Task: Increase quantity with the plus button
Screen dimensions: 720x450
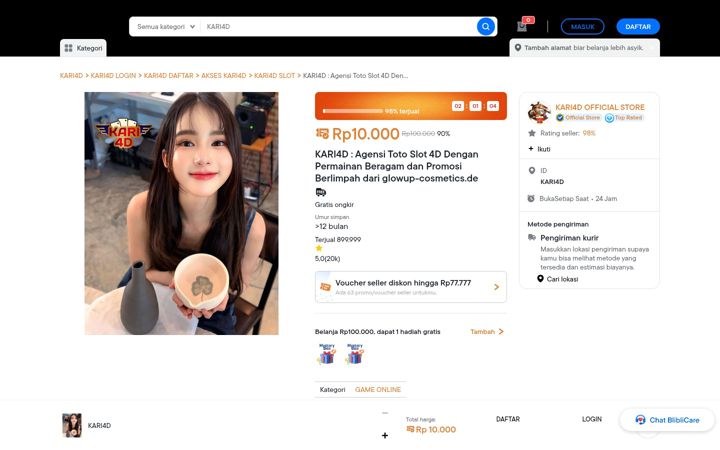Action: (385, 435)
